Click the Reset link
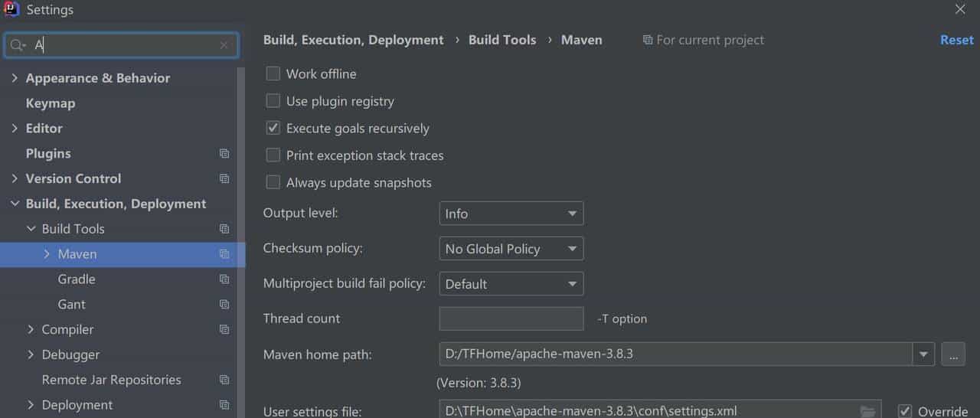The image size is (980, 418). (x=956, y=40)
